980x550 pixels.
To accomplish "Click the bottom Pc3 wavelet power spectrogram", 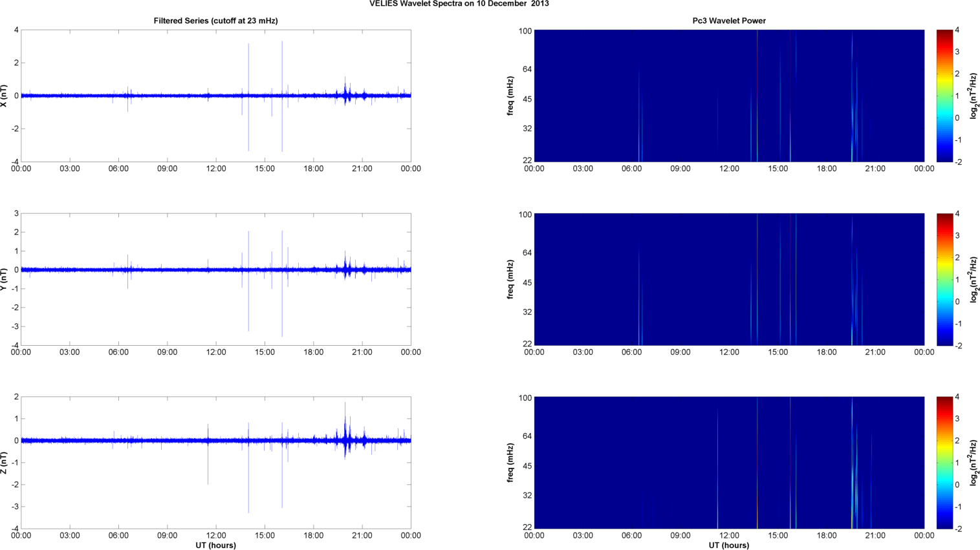I will (x=729, y=463).
